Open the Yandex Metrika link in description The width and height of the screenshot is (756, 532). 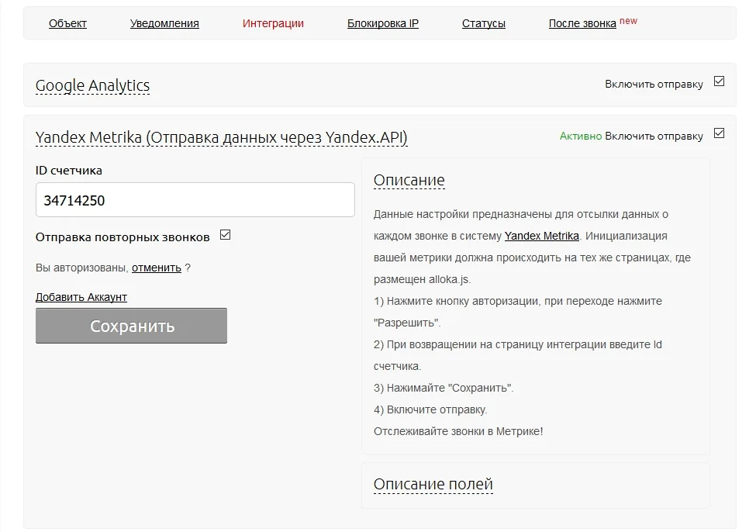tap(541, 236)
